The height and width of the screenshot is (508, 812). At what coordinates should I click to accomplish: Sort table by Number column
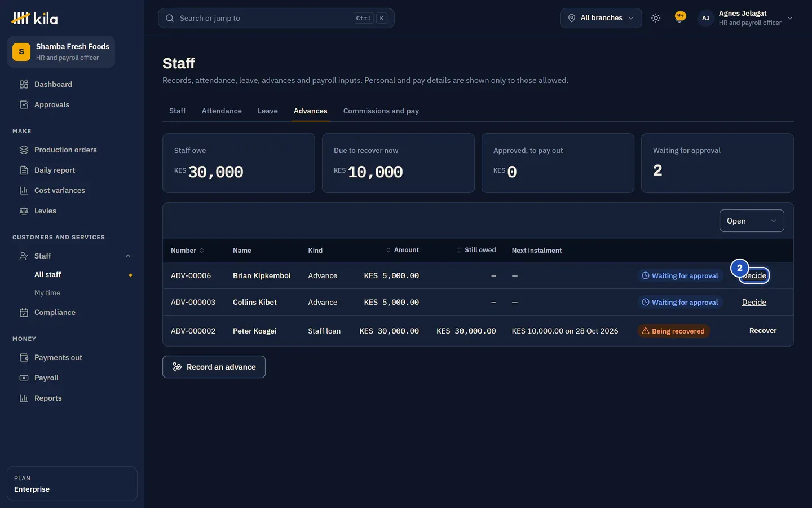tap(187, 251)
